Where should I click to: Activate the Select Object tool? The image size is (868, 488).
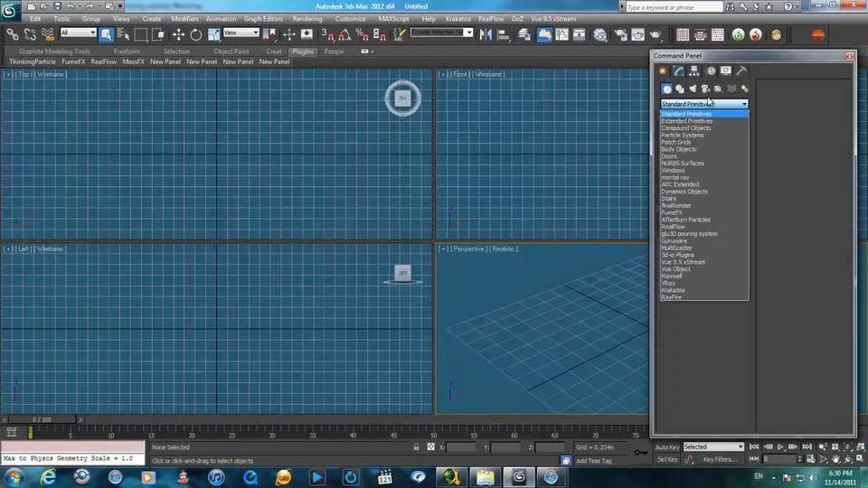tap(107, 35)
